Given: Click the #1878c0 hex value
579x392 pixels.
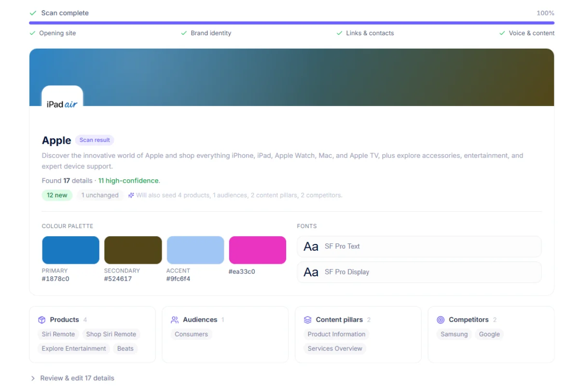Looking at the screenshot, I should point(55,279).
